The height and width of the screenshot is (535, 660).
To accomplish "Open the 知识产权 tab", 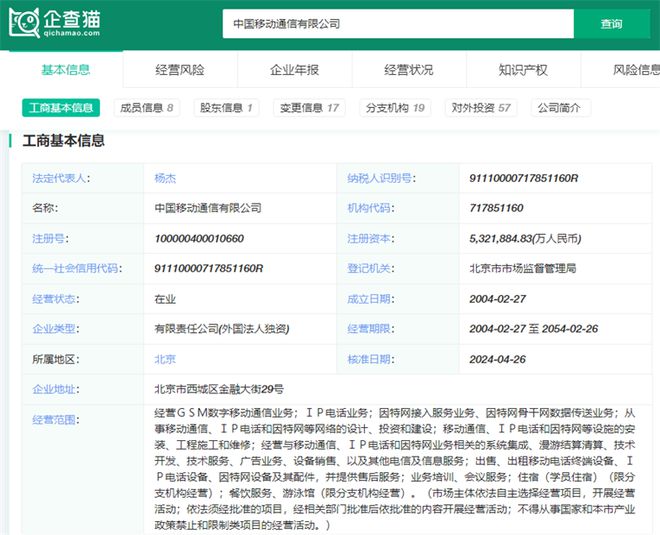I will tap(524, 69).
